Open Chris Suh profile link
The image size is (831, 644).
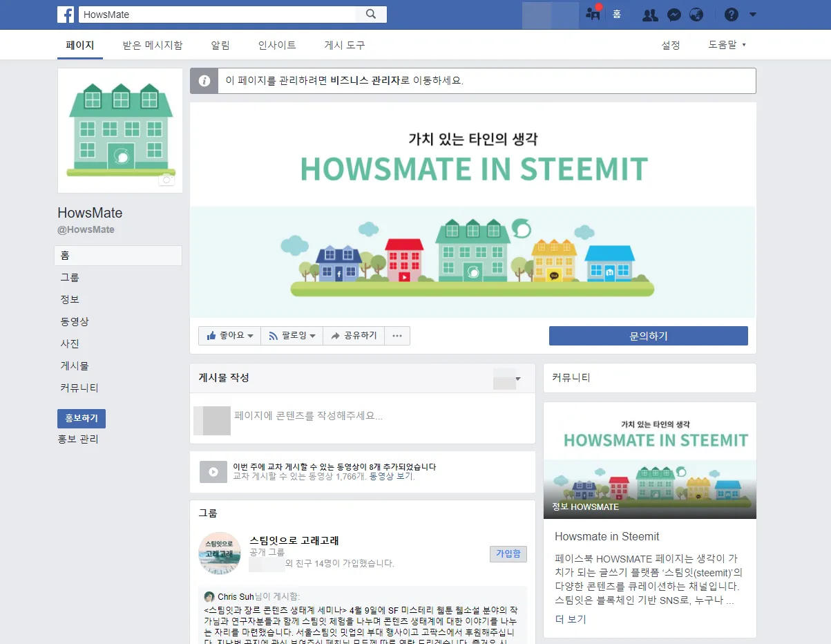tap(236, 597)
